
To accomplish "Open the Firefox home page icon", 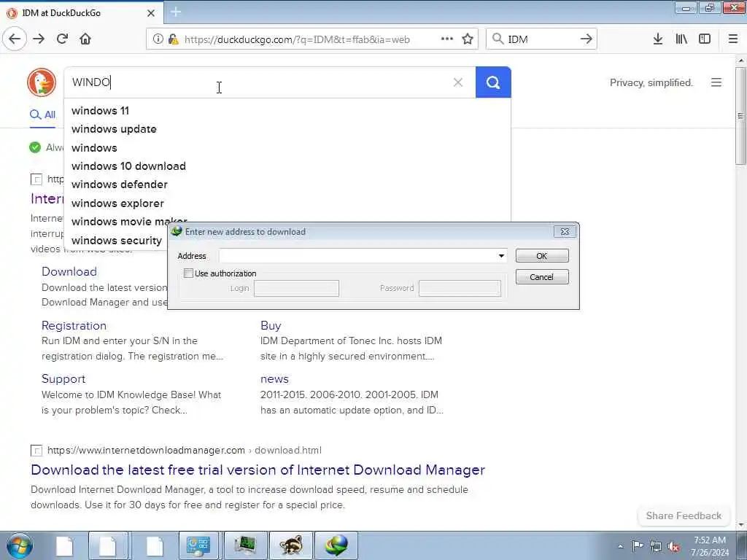I will tap(85, 39).
